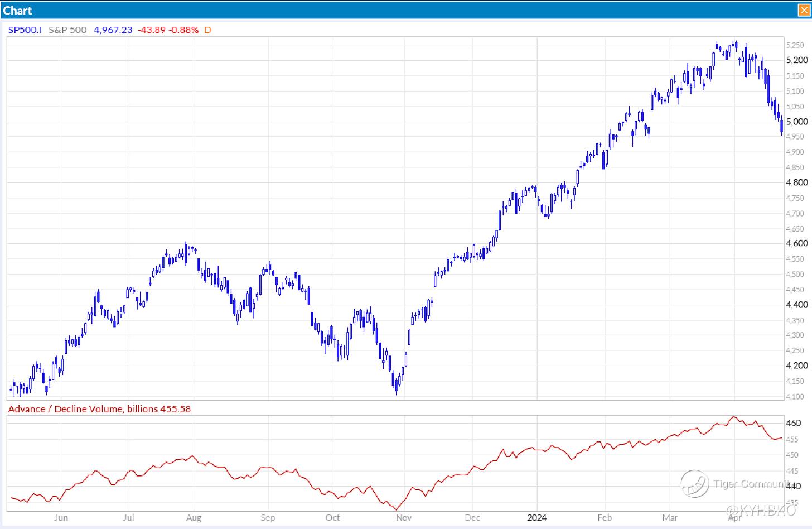Select the 4,850 price level

click(795, 167)
